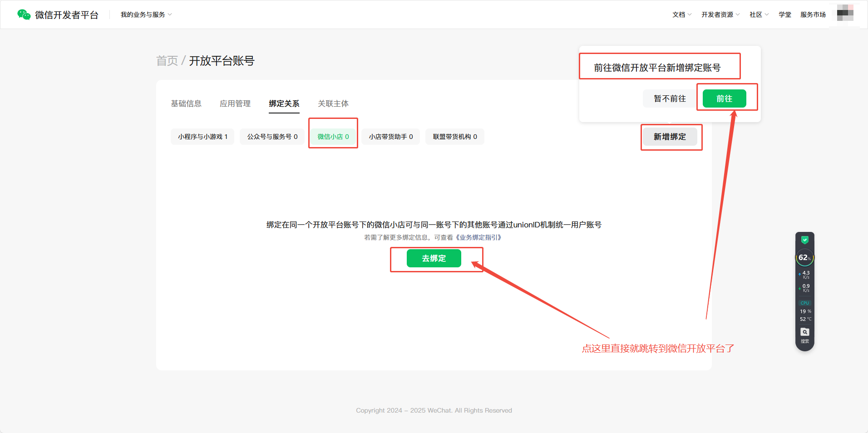Click the green shield icon on the floating monitor
This screenshot has height=433, width=868.
(x=805, y=240)
